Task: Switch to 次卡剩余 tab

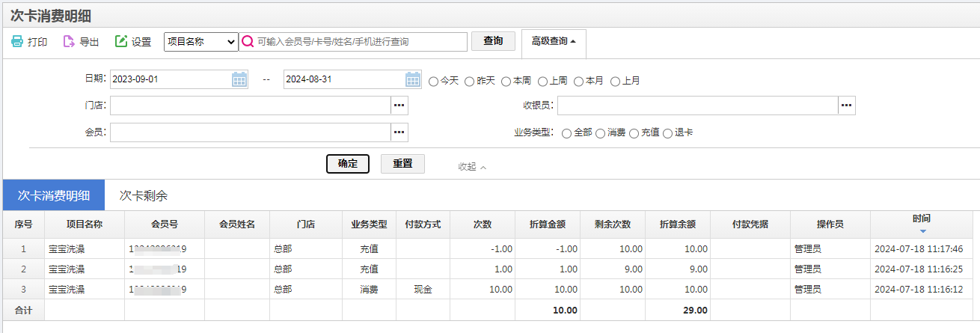Action: point(144,195)
